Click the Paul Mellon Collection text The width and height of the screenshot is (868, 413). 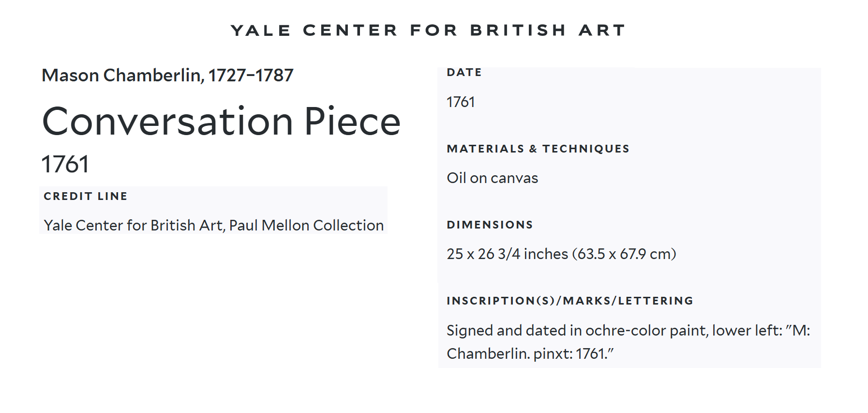[x=306, y=226]
